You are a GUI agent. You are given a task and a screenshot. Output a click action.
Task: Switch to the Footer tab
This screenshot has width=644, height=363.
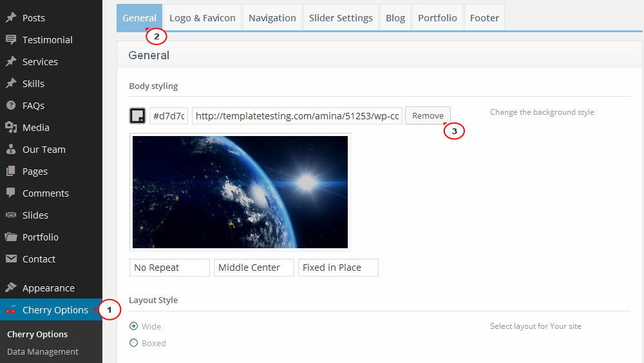[485, 17]
